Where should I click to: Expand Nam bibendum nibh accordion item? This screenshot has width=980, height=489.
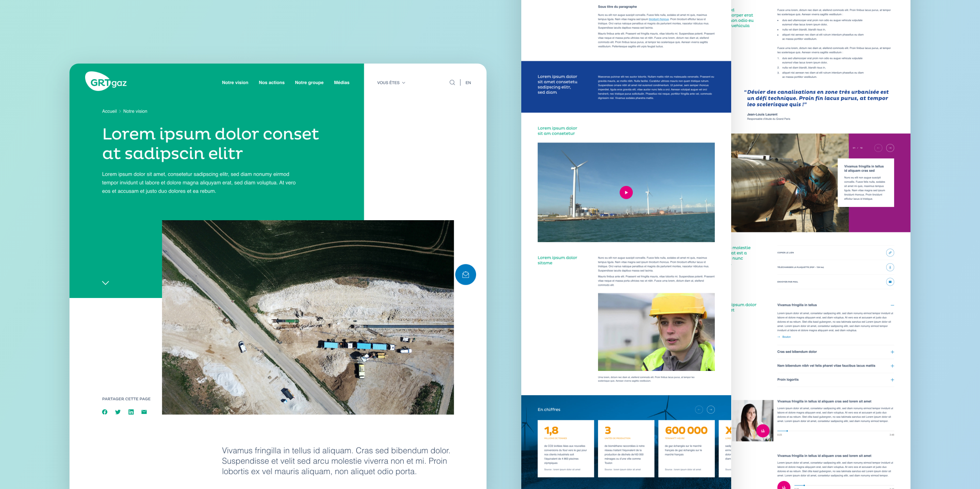coord(892,366)
